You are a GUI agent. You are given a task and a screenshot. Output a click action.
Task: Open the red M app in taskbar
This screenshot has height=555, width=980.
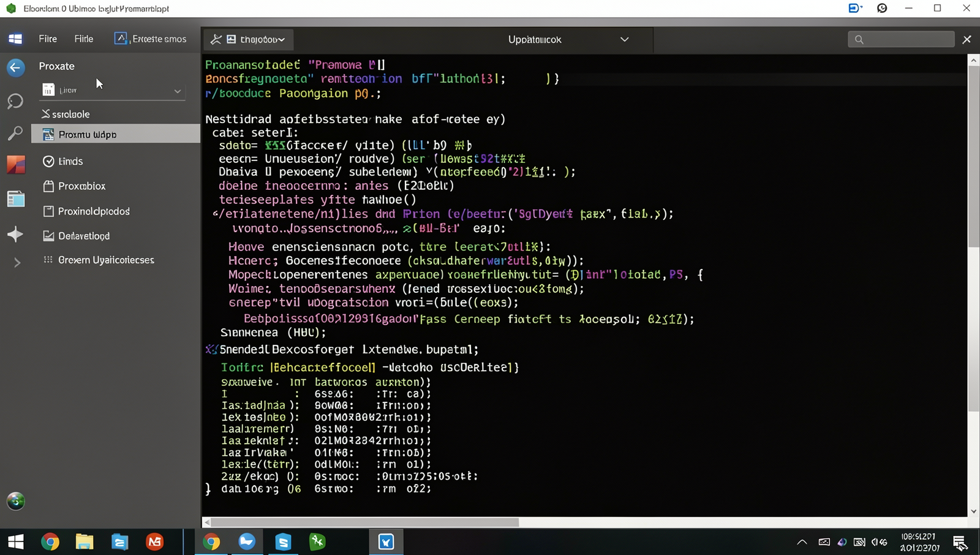pyautogui.click(x=155, y=542)
